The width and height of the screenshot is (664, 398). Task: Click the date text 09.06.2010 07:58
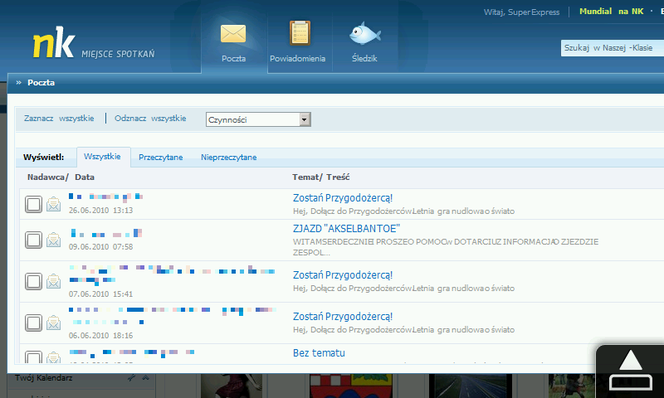(x=101, y=246)
